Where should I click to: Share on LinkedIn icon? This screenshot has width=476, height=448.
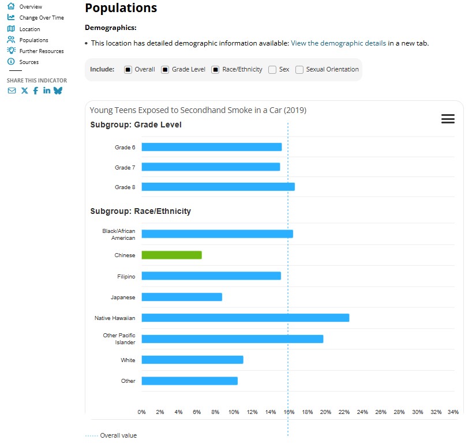pyautogui.click(x=46, y=91)
